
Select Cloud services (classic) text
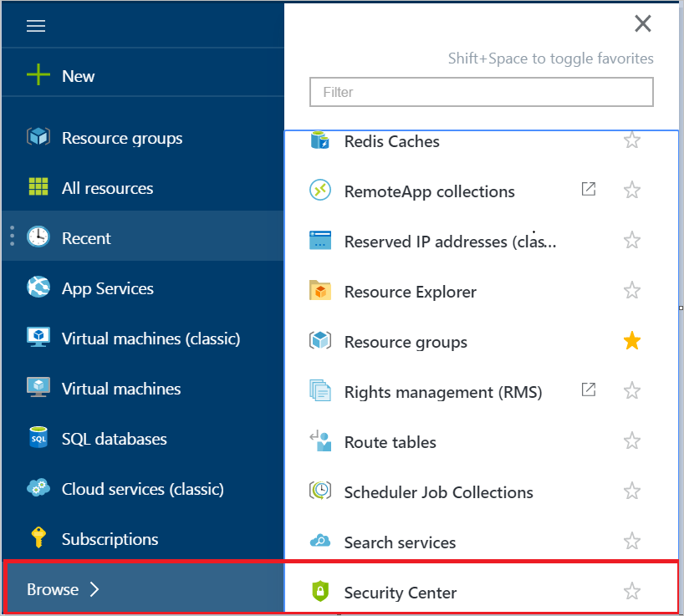(143, 489)
